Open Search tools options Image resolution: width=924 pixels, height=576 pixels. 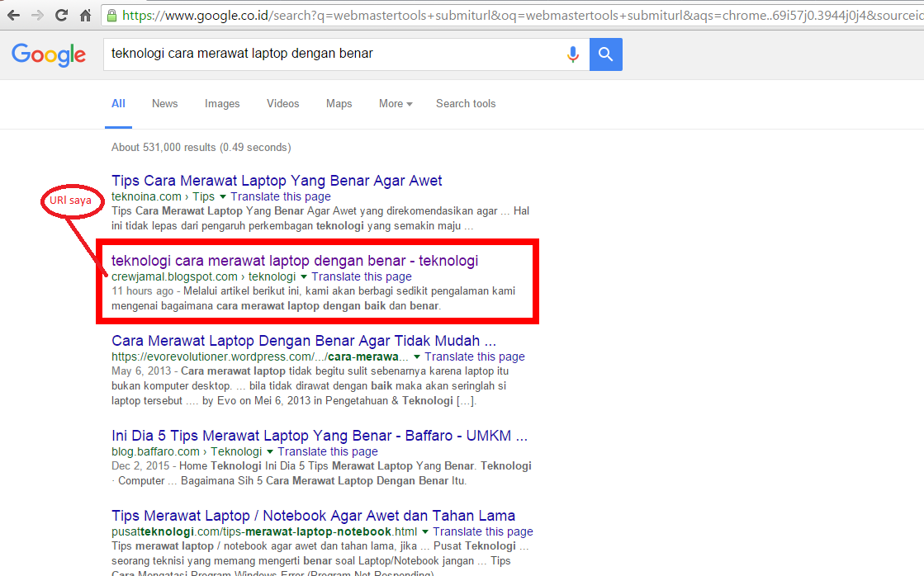pos(466,104)
